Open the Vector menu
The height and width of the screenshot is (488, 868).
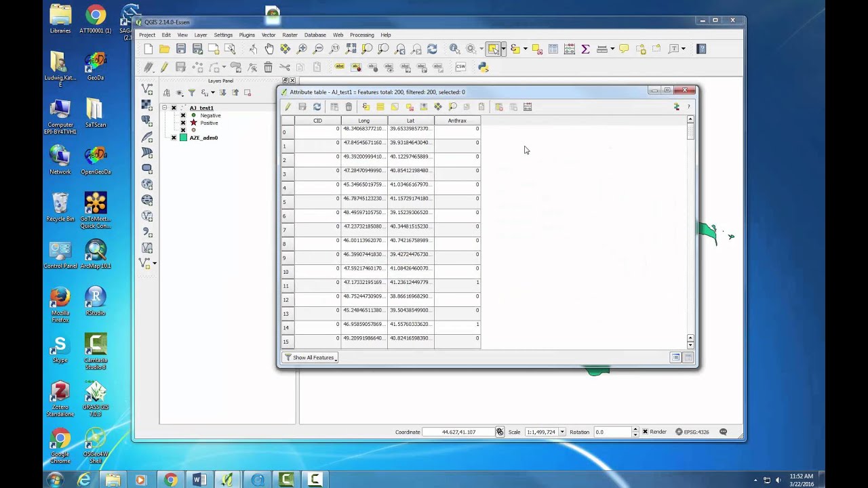(269, 35)
